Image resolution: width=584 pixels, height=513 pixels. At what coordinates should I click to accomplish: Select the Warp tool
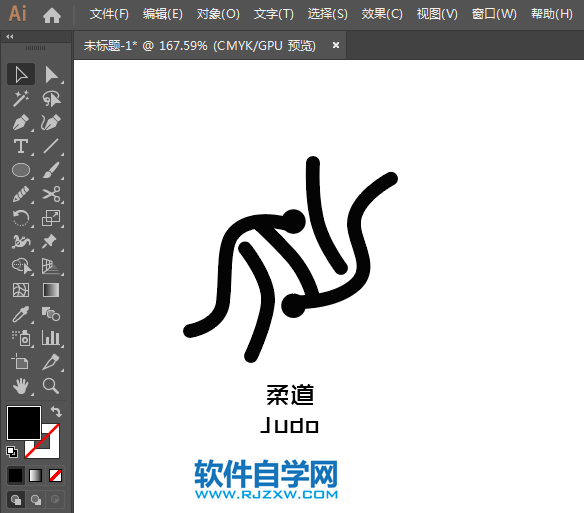coord(21,242)
